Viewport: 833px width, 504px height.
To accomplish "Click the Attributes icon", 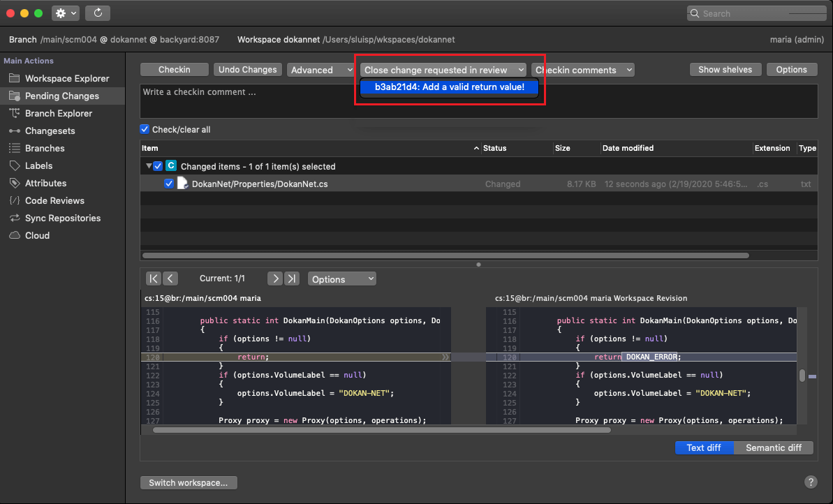I will [15, 183].
